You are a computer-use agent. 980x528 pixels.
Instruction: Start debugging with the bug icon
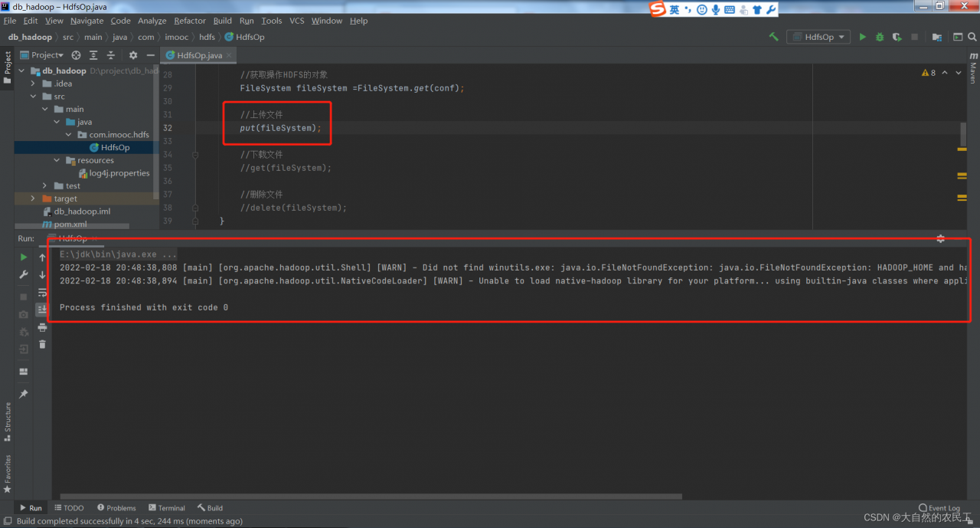point(880,37)
